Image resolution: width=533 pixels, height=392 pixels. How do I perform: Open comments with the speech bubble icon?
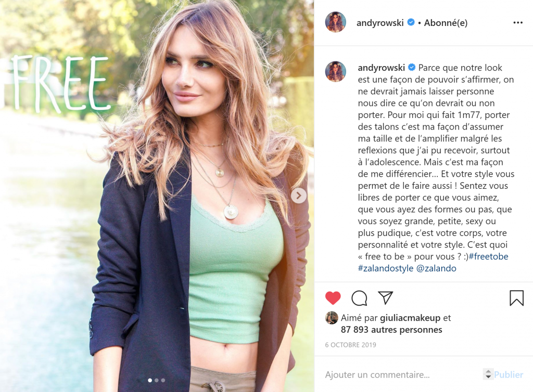click(x=359, y=298)
